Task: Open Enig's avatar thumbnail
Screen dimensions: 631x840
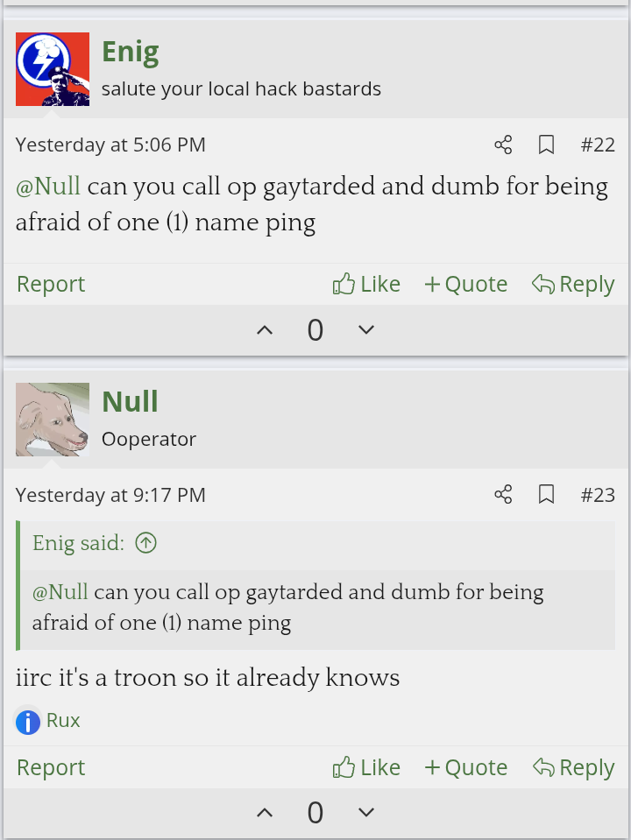Action: pyautogui.click(x=53, y=69)
